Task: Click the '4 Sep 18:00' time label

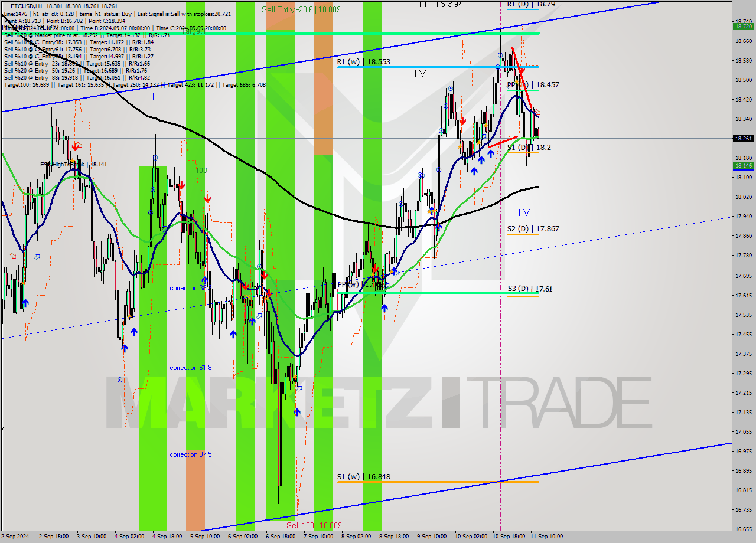Action: pos(166,537)
